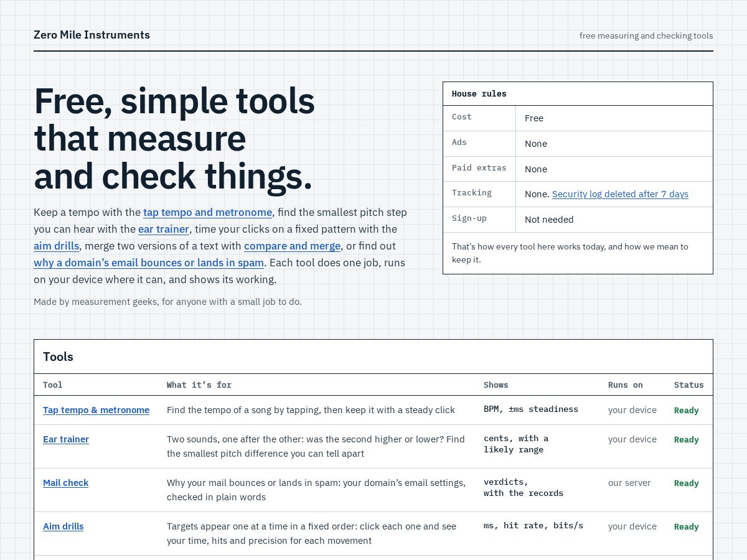
Task: Go to 'aim drills' link in intro paragraph
Action: [x=57, y=246]
